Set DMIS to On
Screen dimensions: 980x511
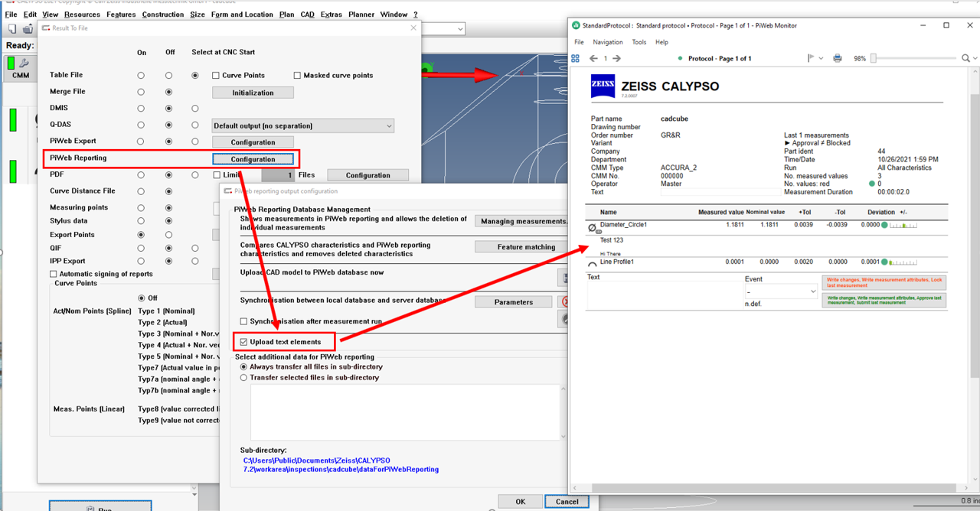tap(141, 109)
